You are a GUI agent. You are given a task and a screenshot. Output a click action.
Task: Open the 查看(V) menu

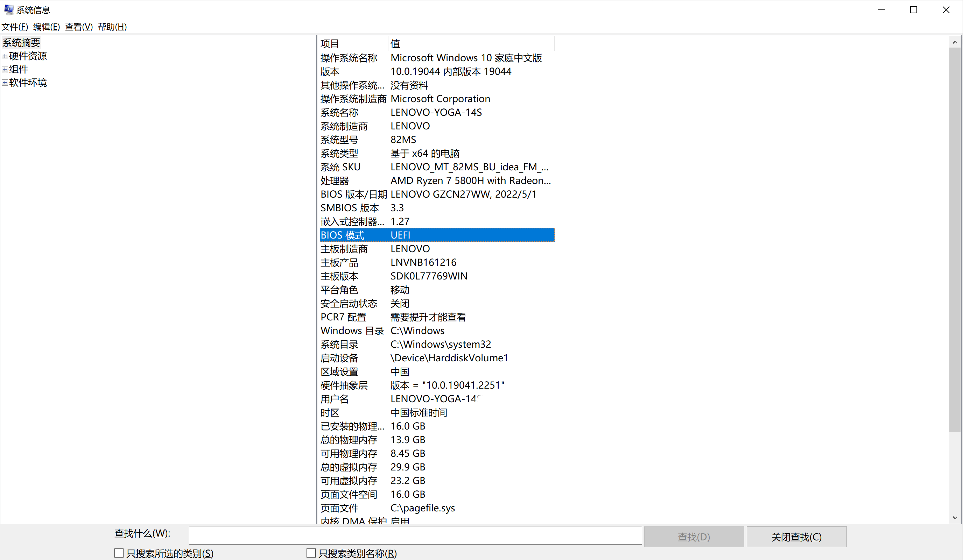pos(78,27)
